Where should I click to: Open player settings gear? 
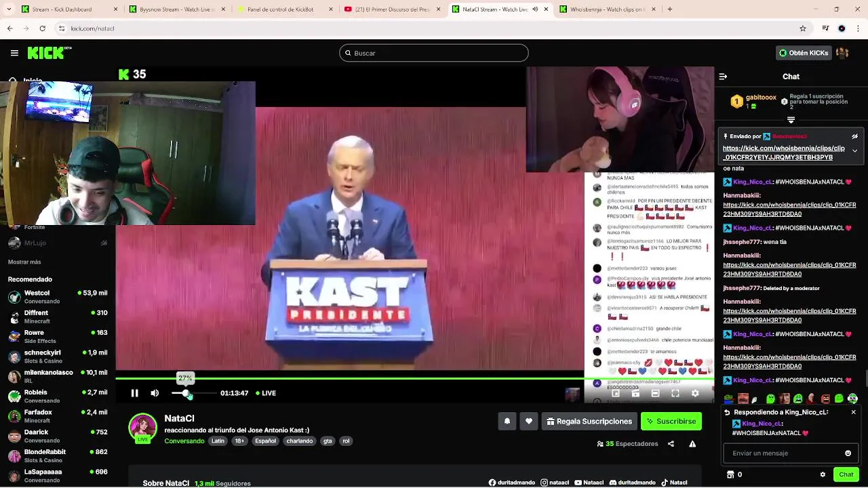pyautogui.click(x=695, y=393)
